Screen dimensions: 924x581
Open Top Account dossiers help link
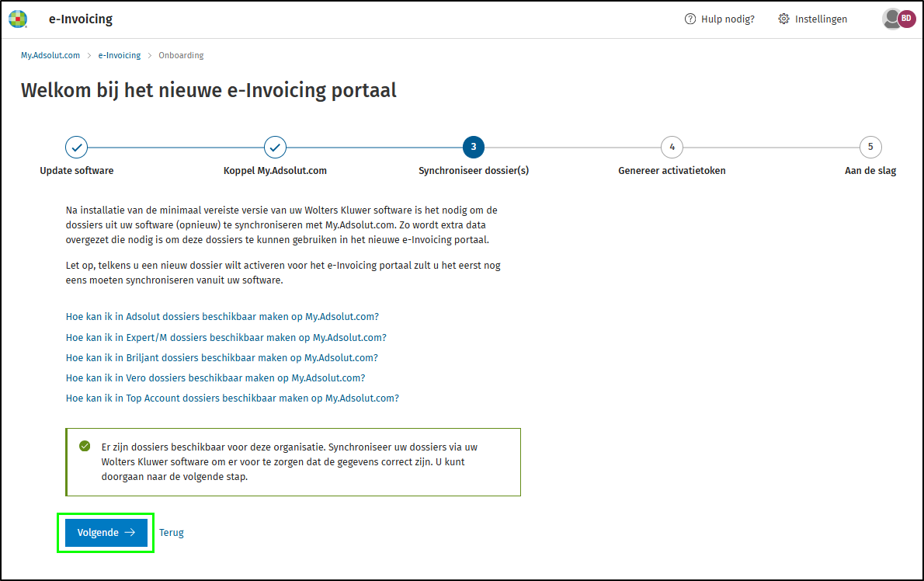click(232, 398)
